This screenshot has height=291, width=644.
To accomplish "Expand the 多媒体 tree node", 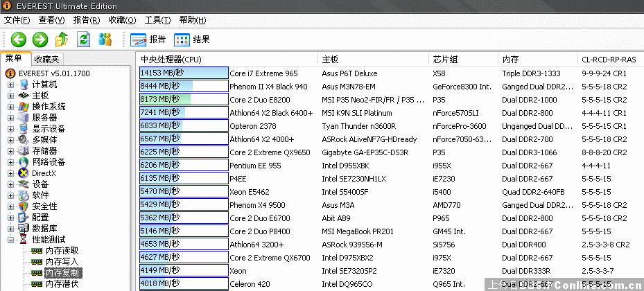I will [x=10, y=141].
